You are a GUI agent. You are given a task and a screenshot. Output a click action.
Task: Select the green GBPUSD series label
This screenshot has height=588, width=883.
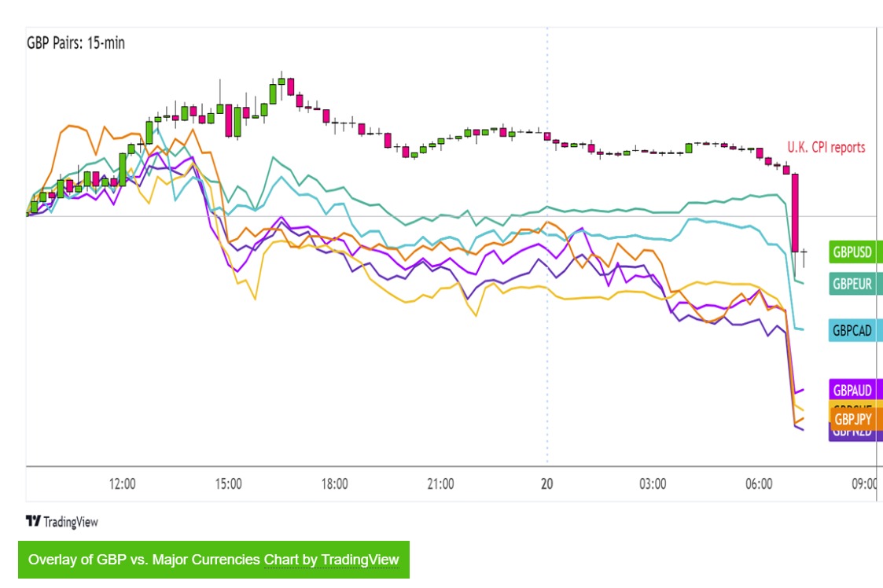point(852,252)
